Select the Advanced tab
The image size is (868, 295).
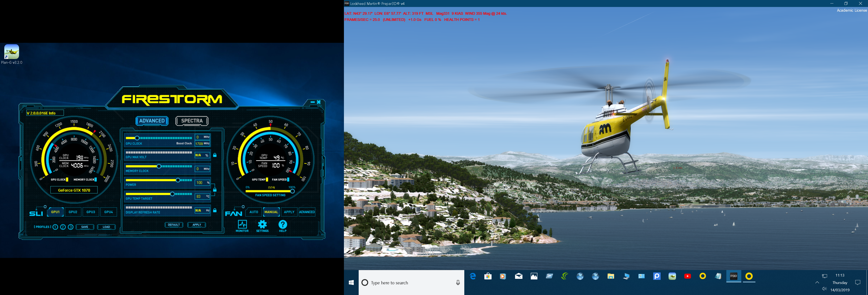point(152,121)
